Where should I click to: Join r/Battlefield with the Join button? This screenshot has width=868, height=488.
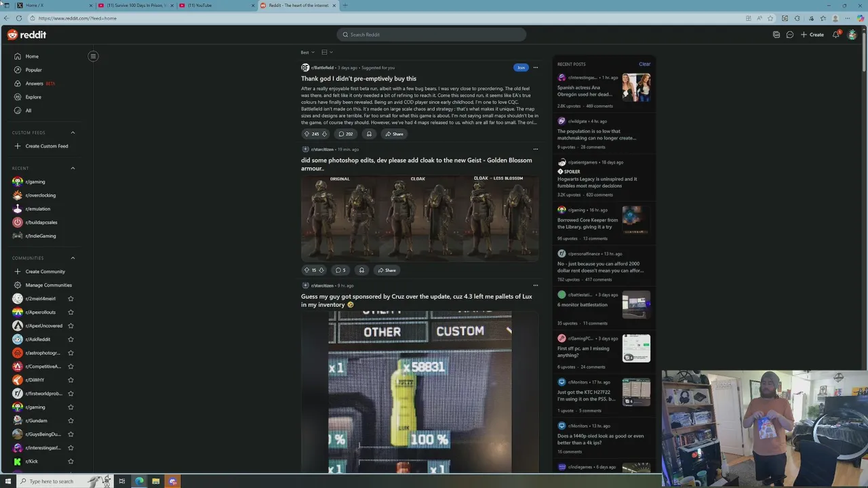pos(521,68)
